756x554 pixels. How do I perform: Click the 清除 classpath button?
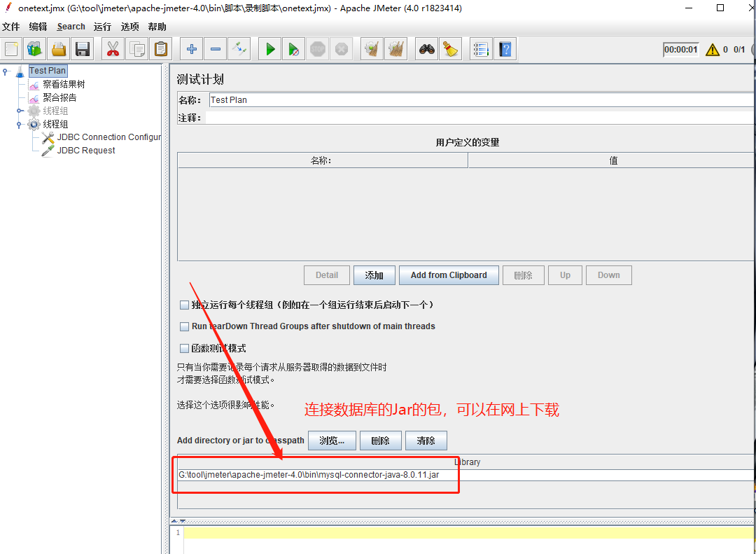click(426, 441)
